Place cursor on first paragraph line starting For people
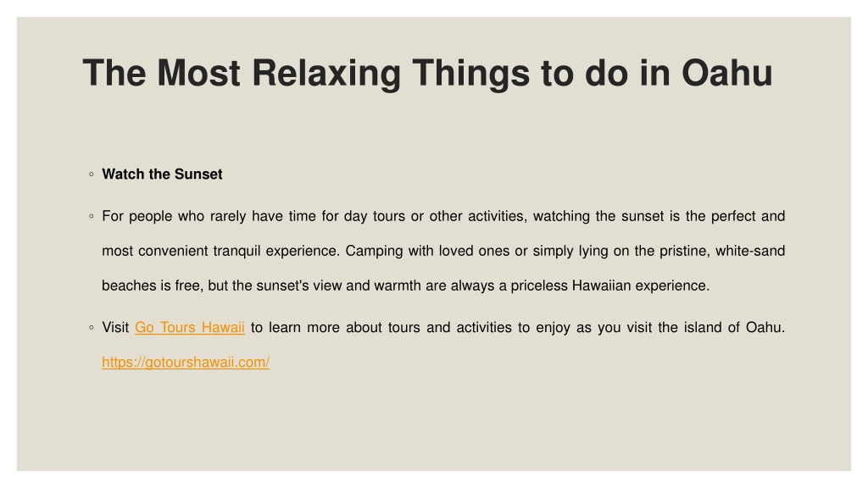The width and height of the screenshot is (868, 488). tap(443, 216)
